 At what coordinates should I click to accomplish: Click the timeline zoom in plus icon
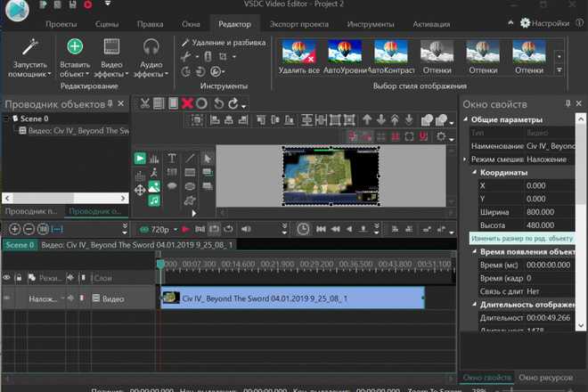(x=14, y=229)
